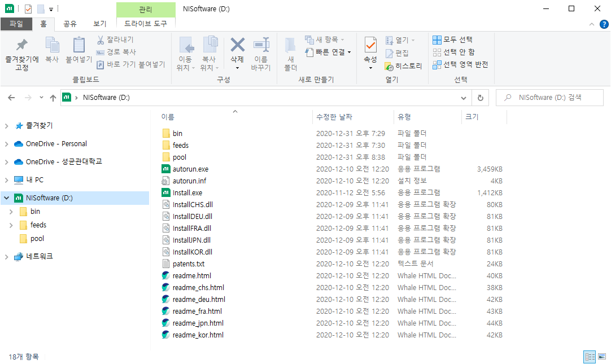Collapse NISoftware (D:) tree node

click(x=7, y=198)
